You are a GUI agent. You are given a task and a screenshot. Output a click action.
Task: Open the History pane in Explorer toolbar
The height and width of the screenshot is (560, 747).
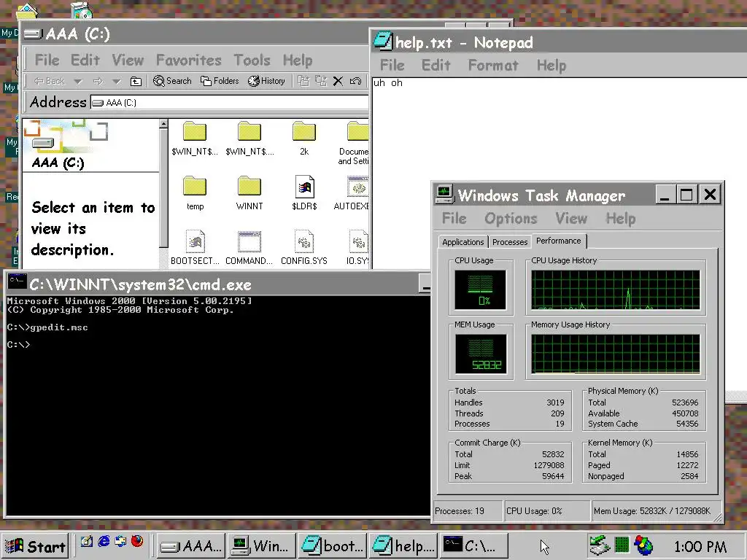click(266, 81)
